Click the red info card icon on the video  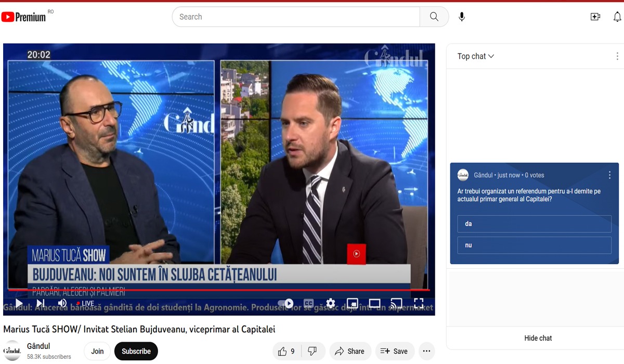point(357,254)
